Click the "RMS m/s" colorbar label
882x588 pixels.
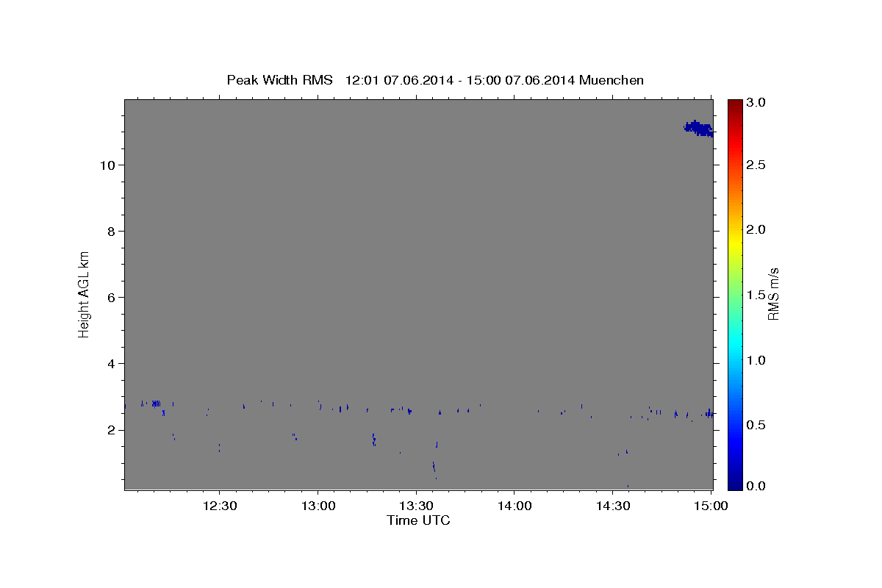point(773,293)
